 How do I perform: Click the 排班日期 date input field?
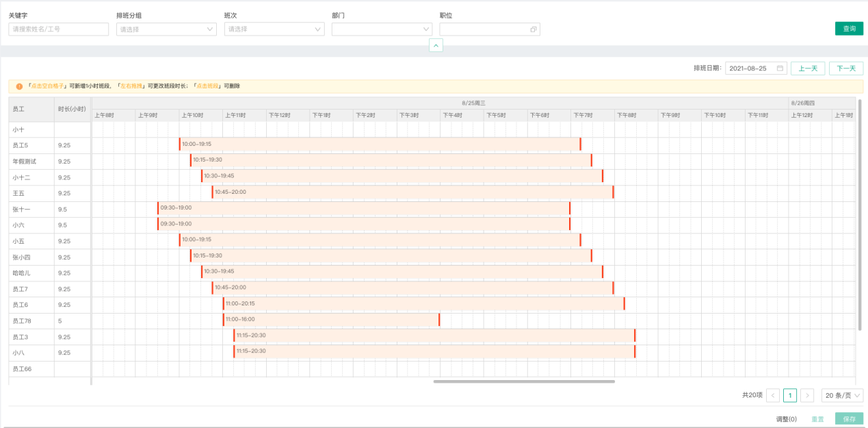[750, 68]
